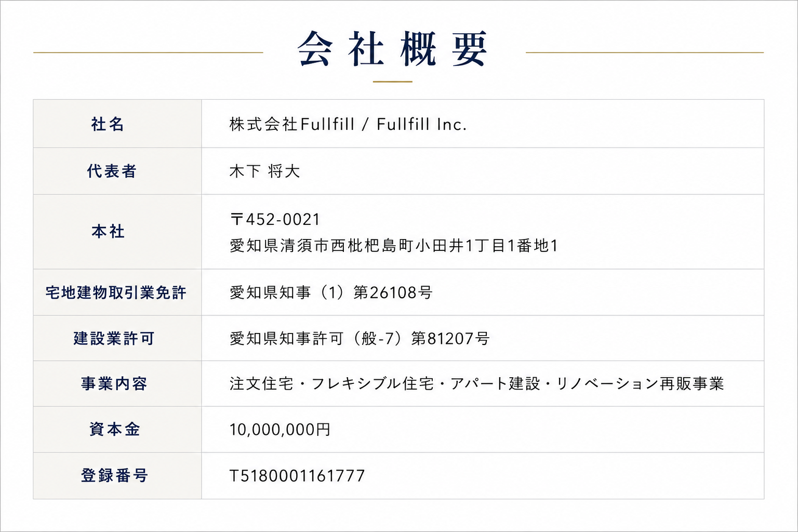Click the short gold underline below heading
The height and width of the screenshot is (532, 798).
[392, 82]
